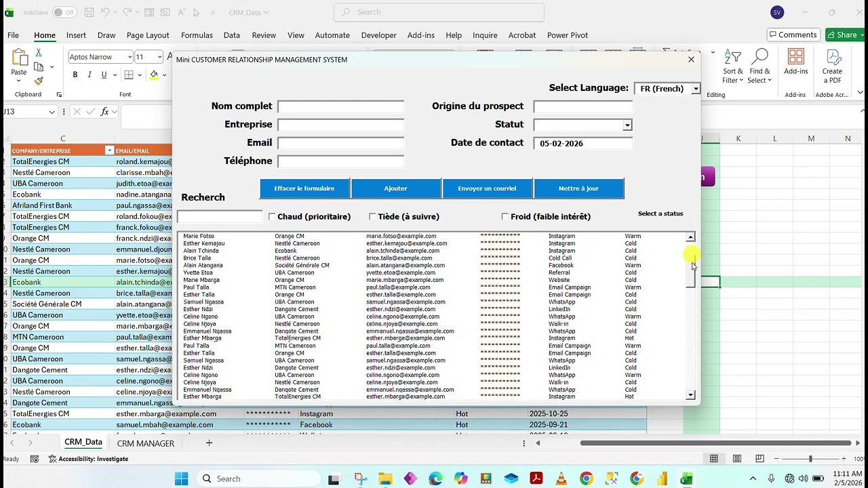Click the Add-ins ribbon icon
Screen dimensions: 868x488
point(796,57)
